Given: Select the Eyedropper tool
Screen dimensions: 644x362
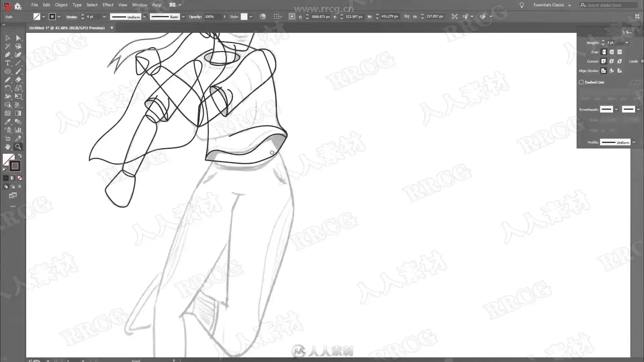Looking at the screenshot, I should coord(7,122).
